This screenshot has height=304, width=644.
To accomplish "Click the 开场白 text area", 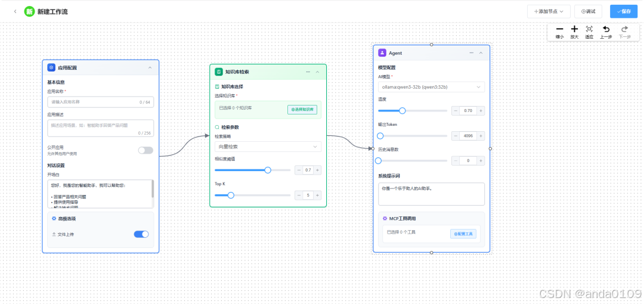I will [x=101, y=194].
